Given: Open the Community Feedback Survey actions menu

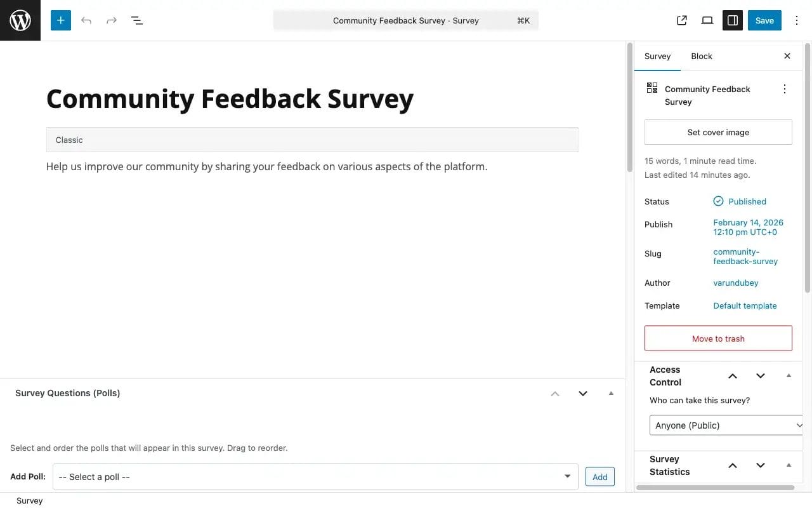Looking at the screenshot, I should tap(785, 89).
